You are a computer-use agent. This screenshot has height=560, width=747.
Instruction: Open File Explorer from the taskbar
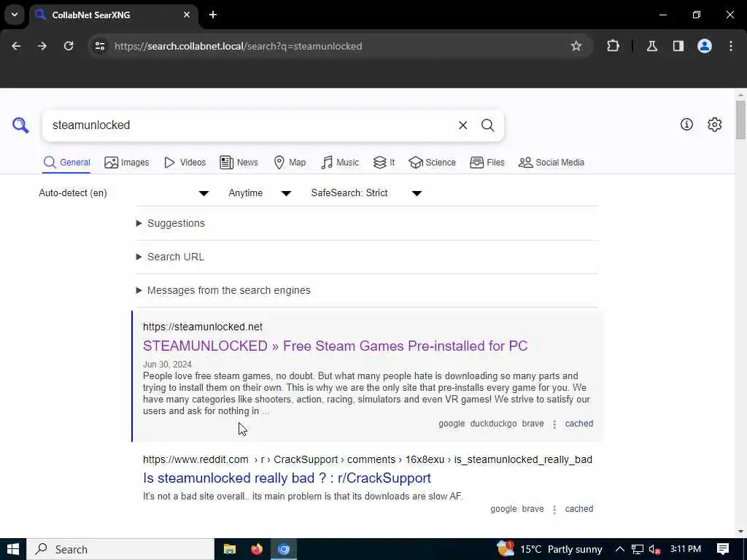[x=230, y=549]
